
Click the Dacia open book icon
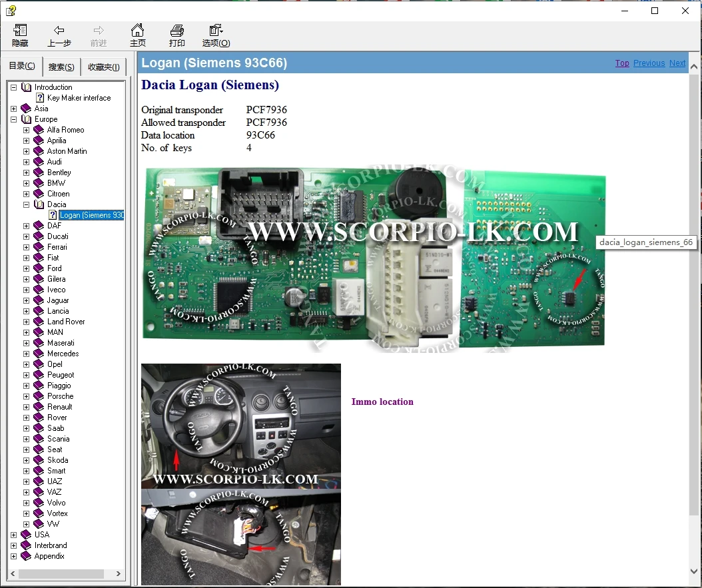[x=39, y=204]
